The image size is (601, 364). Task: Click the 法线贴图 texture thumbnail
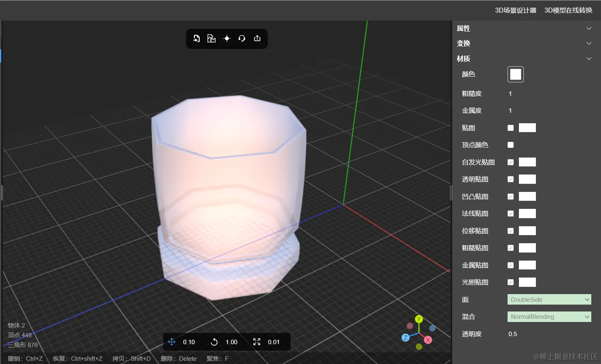527,213
